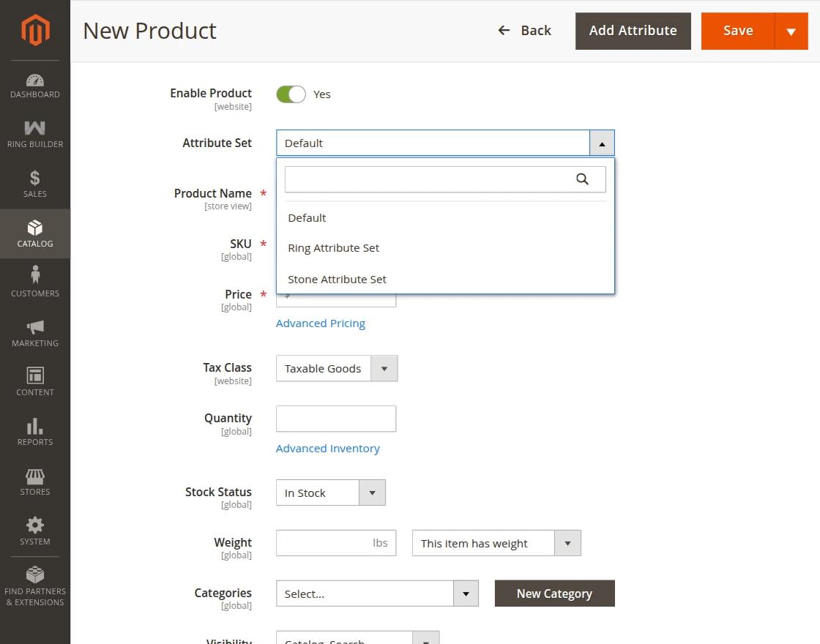Select the Marketing megaphone icon
Viewport: 820px width, 644px height.
pyautogui.click(x=34, y=332)
